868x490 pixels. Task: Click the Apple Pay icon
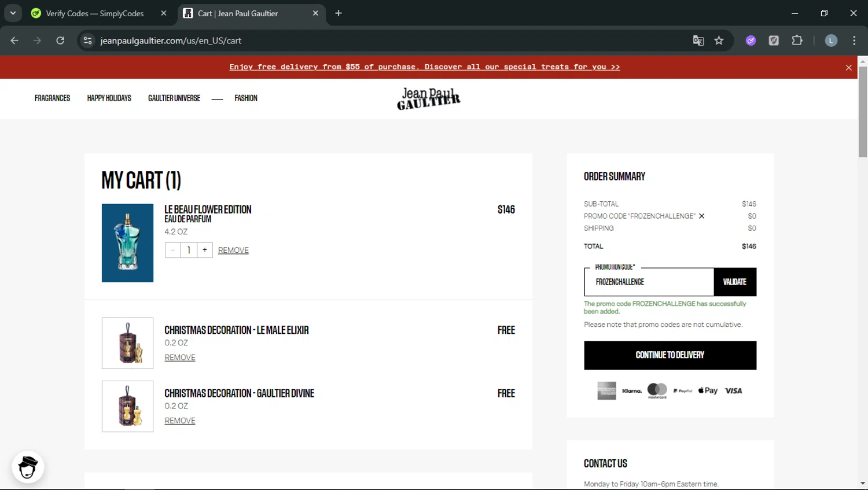pyautogui.click(x=708, y=390)
